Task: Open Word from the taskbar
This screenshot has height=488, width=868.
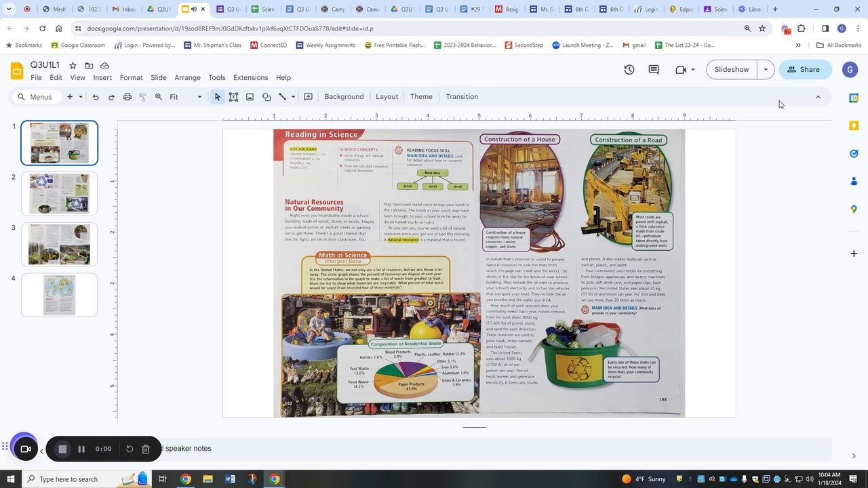Action: point(230,479)
